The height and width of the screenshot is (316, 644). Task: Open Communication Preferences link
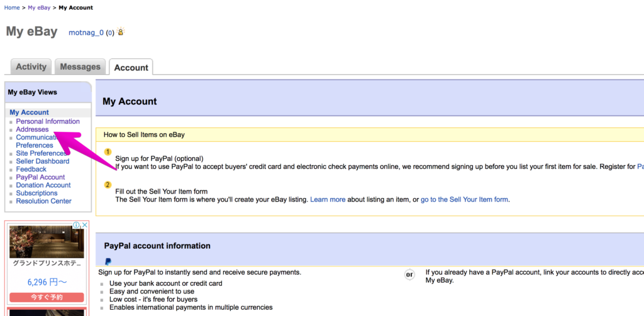(36, 141)
